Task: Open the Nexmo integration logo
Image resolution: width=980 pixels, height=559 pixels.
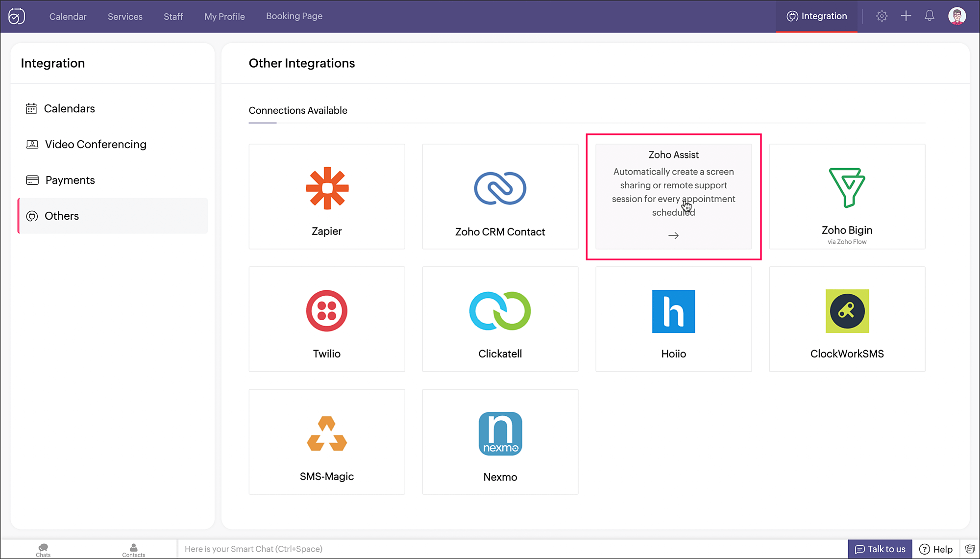Action: (500, 433)
